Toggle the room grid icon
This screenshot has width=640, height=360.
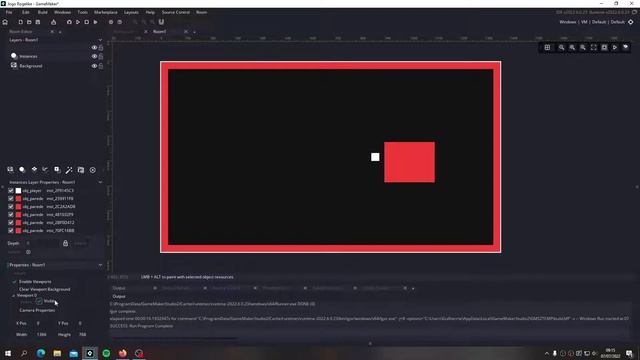coord(547,48)
